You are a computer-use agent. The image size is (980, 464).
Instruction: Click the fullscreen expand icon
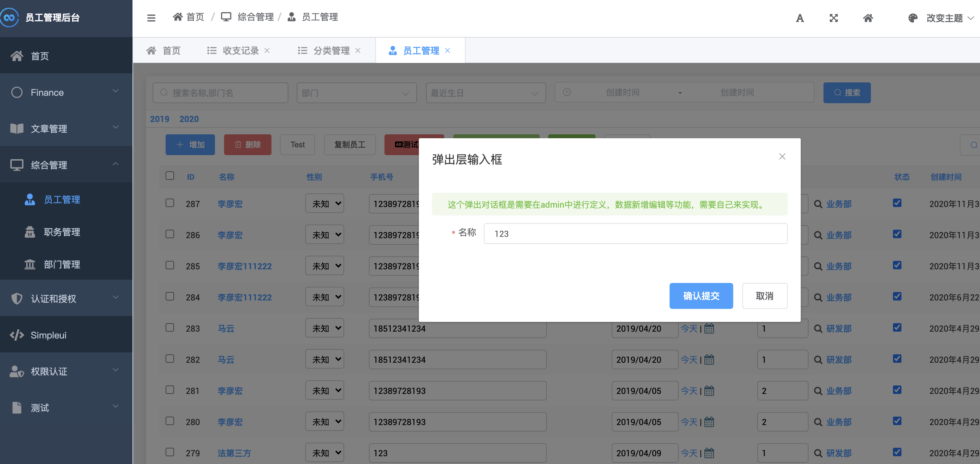(834, 18)
